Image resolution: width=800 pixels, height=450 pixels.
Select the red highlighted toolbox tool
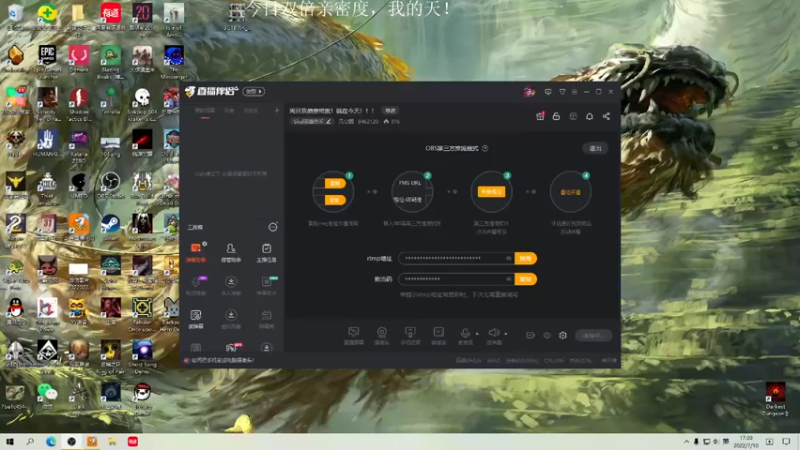(x=196, y=252)
